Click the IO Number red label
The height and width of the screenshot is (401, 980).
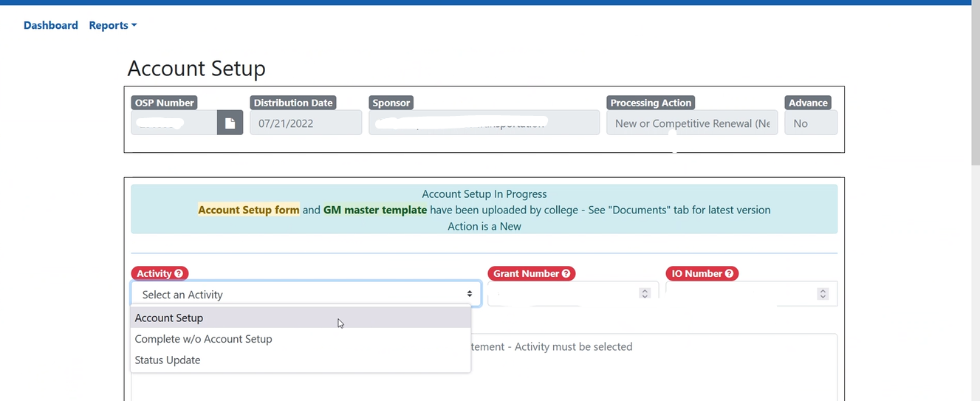point(702,273)
